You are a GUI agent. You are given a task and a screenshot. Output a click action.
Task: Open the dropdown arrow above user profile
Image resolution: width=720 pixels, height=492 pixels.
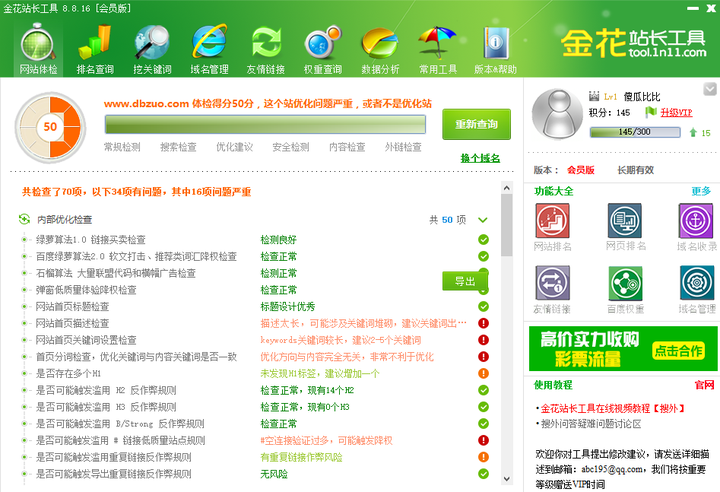pyautogui.click(x=710, y=89)
